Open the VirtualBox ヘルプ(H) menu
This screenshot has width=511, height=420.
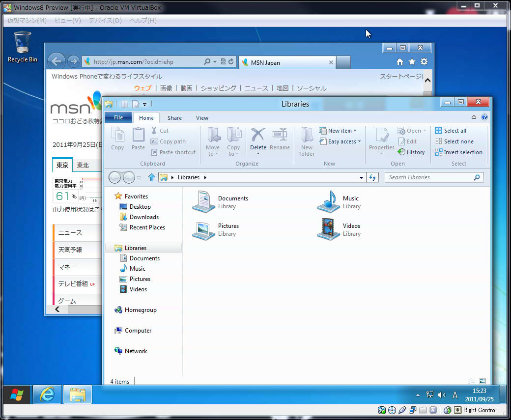click(143, 21)
